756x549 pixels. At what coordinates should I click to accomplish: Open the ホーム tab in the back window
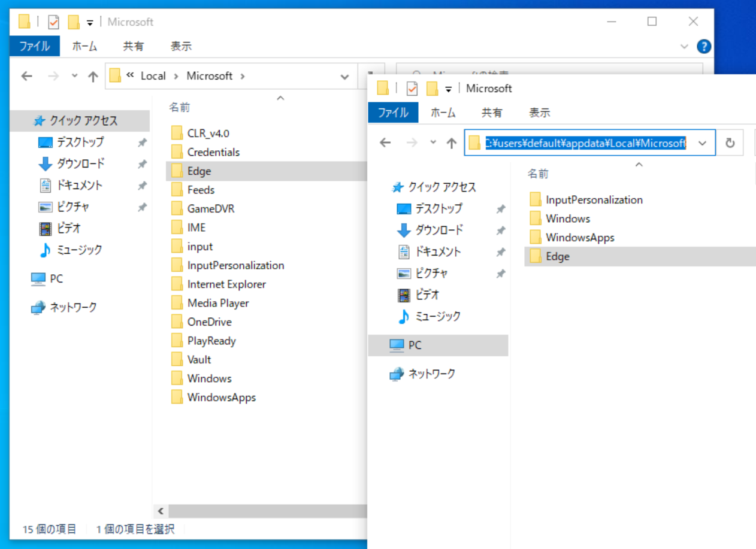[x=84, y=46]
